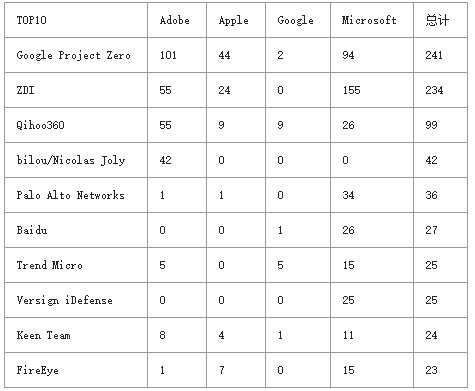Click Google Project Zero Adobe count 101
Screen dimensions: 475x391
(168, 55)
